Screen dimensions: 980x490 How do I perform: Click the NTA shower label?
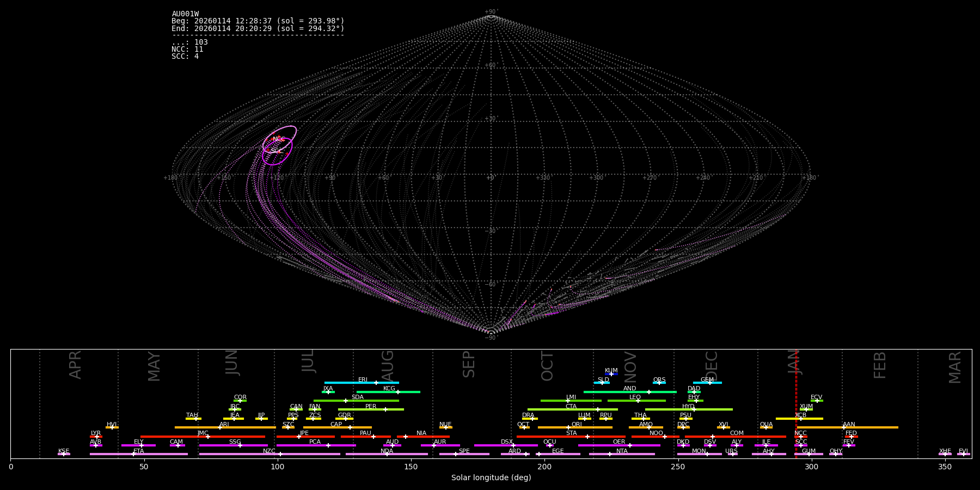click(x=622, y=451)
